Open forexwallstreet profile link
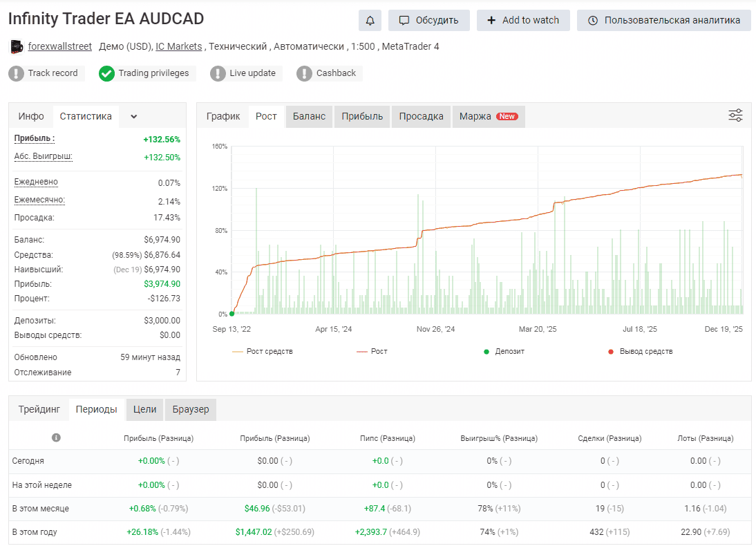 point(60,46)
